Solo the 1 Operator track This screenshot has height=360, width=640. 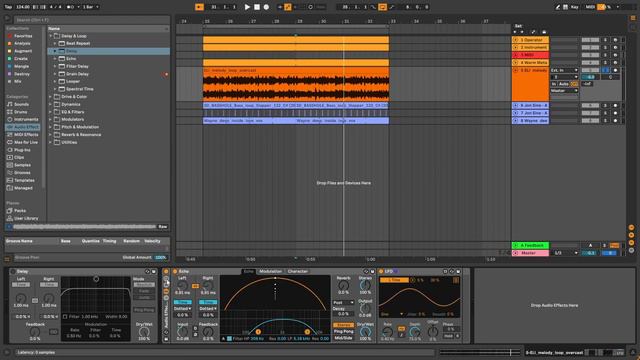(605, 40)
